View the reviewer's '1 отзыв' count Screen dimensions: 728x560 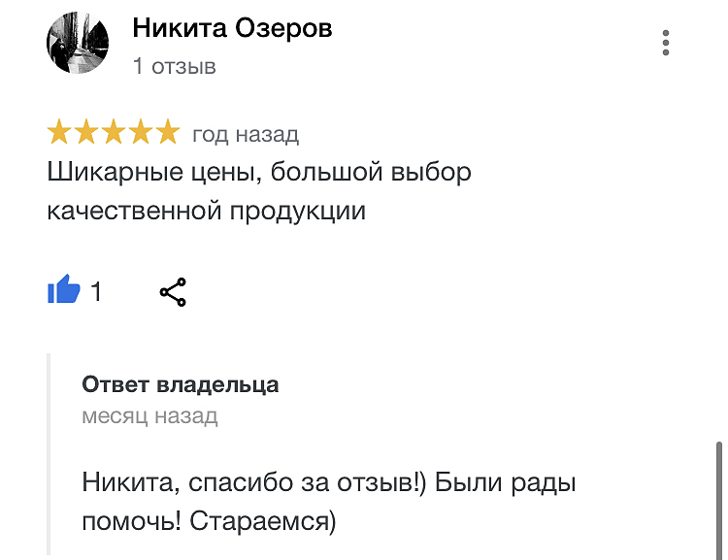pyautogui.click(x=174, y=66)
